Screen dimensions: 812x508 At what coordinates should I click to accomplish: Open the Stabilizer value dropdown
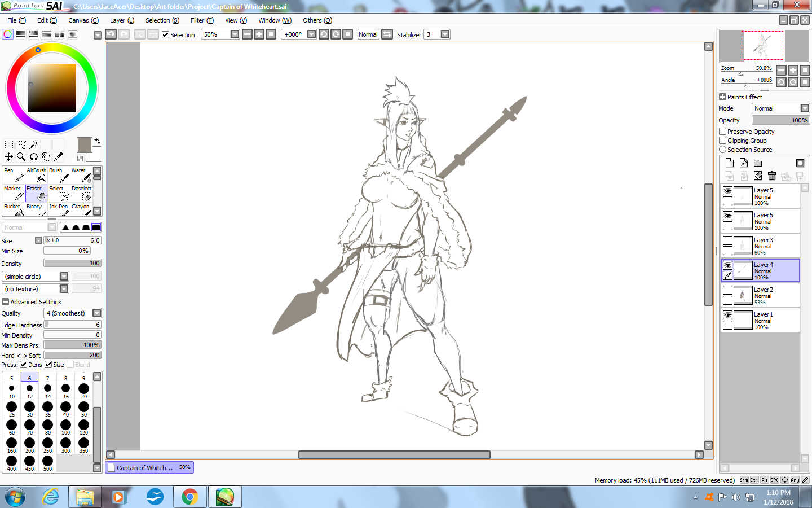[445, 34]
